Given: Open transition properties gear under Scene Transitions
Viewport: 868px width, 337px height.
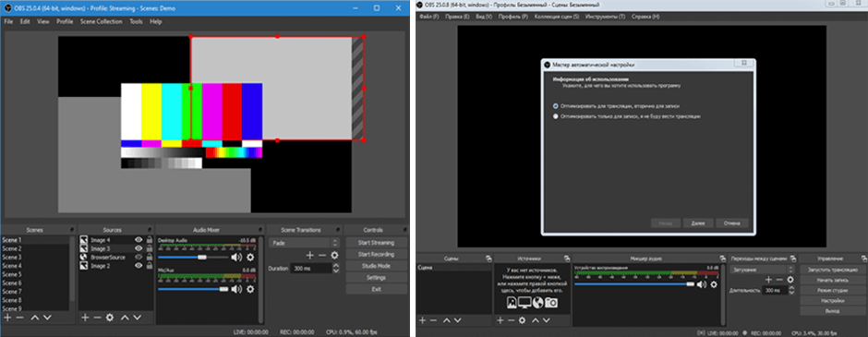Looking at the screenshot, I should pos(334,255).
